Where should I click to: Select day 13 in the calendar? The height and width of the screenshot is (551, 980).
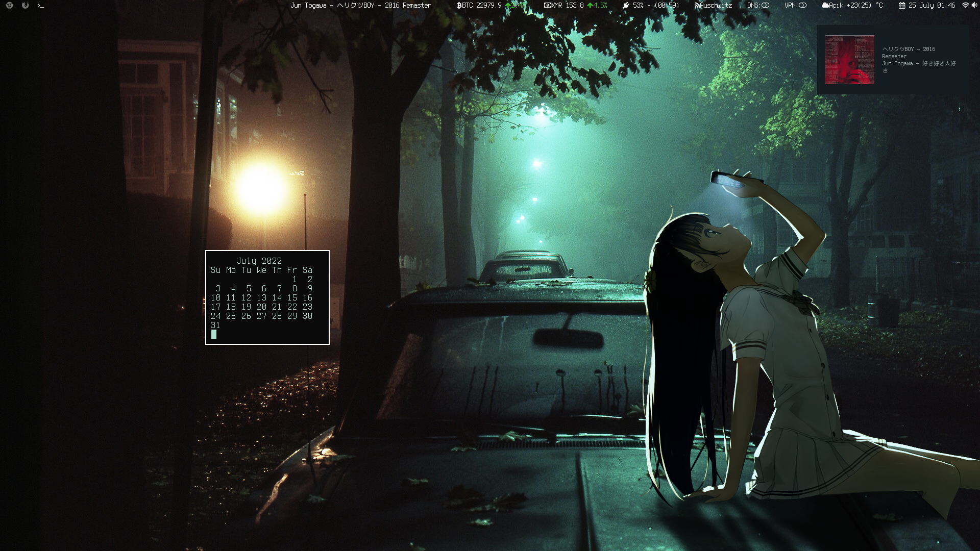pyautogui.click(x=261, y=297)
